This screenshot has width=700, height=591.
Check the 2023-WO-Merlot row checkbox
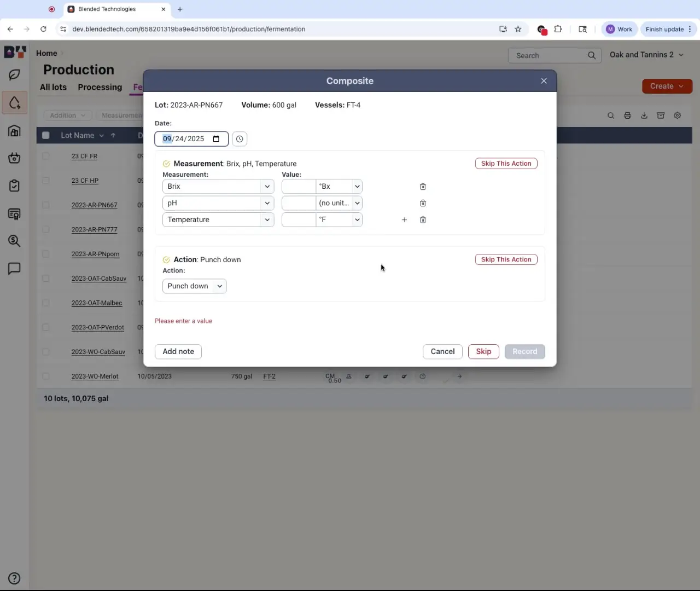coord(46,376)
